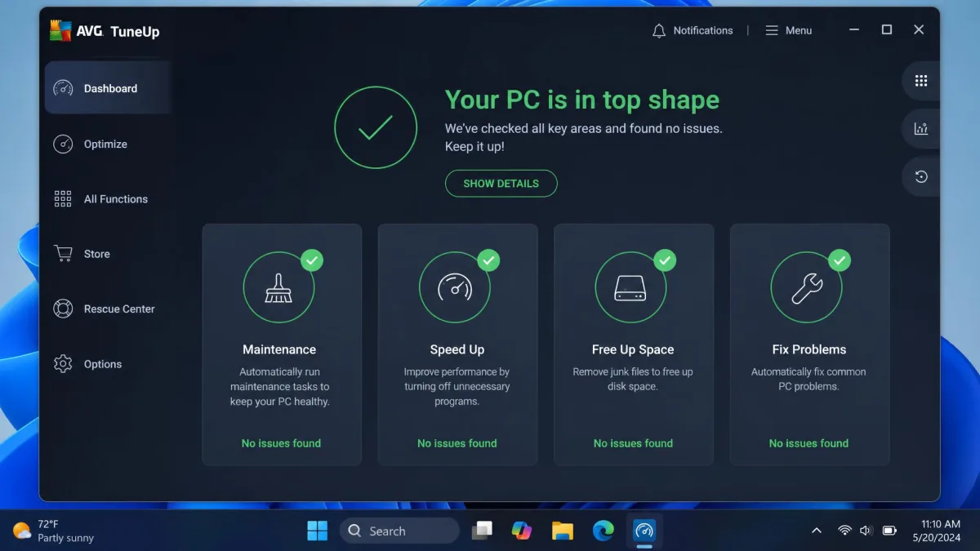Open the Fix Problems card title
980x551 pixels.
point(809,349)
